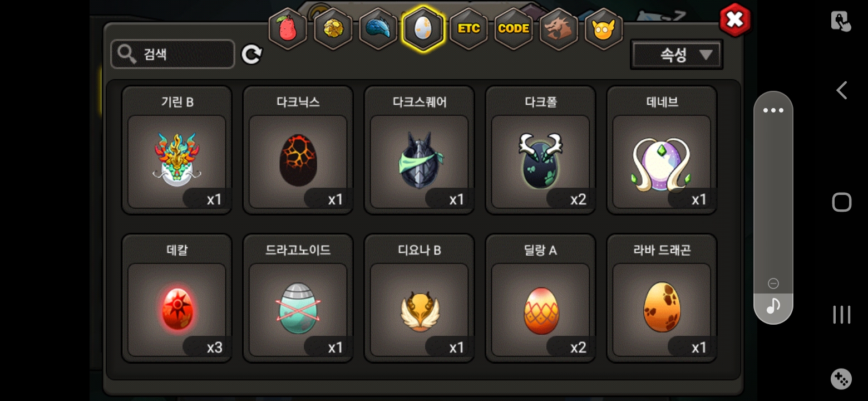Tap the 드라고노이드 crossed egg
Viewport: 868px width, 401px height.
[298, 298]
